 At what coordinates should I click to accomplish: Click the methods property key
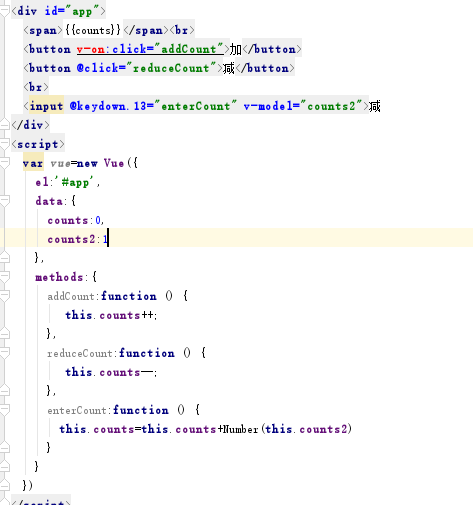[x=59, y=277]
